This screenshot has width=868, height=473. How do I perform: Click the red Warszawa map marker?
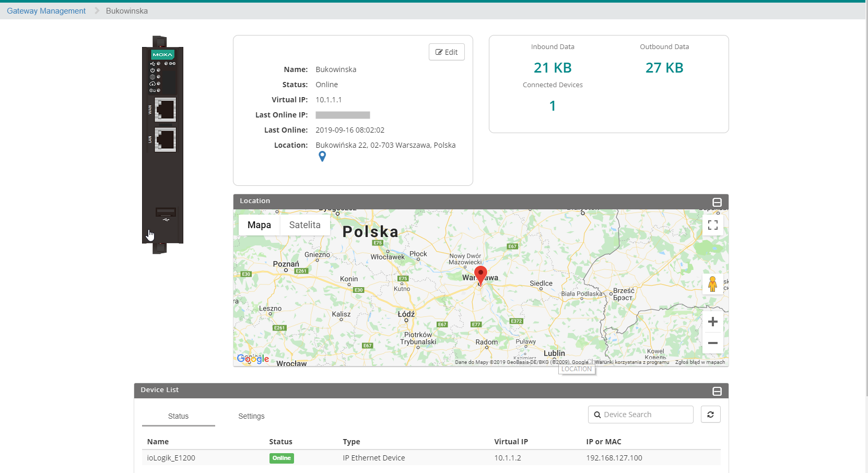coord(480,274)
